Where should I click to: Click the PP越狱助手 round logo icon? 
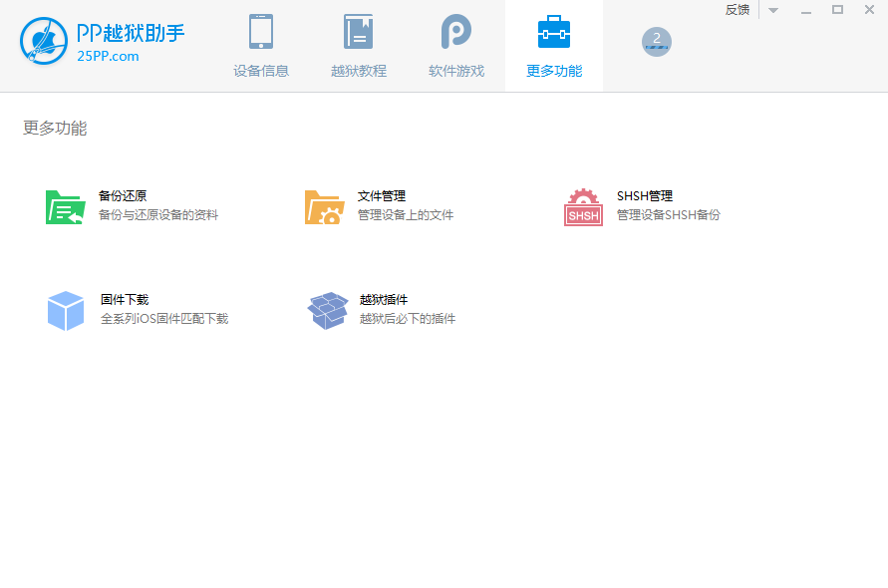(x=43, y=41)
